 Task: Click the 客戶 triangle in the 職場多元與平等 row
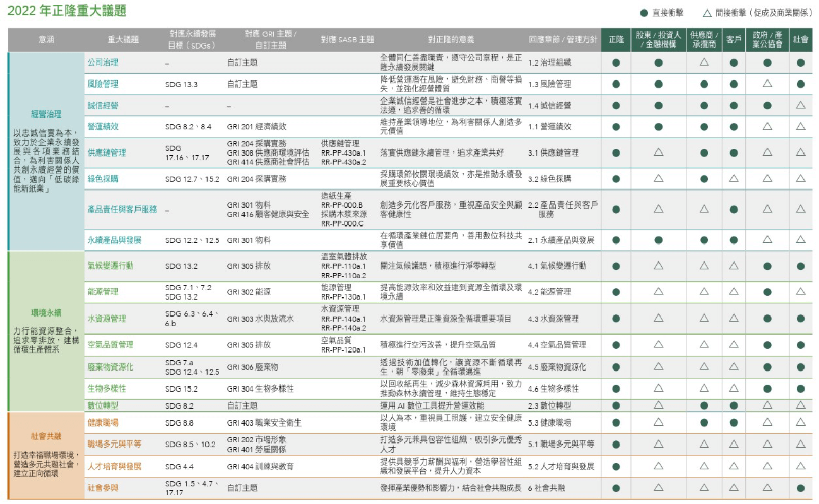tap(734, 444)
